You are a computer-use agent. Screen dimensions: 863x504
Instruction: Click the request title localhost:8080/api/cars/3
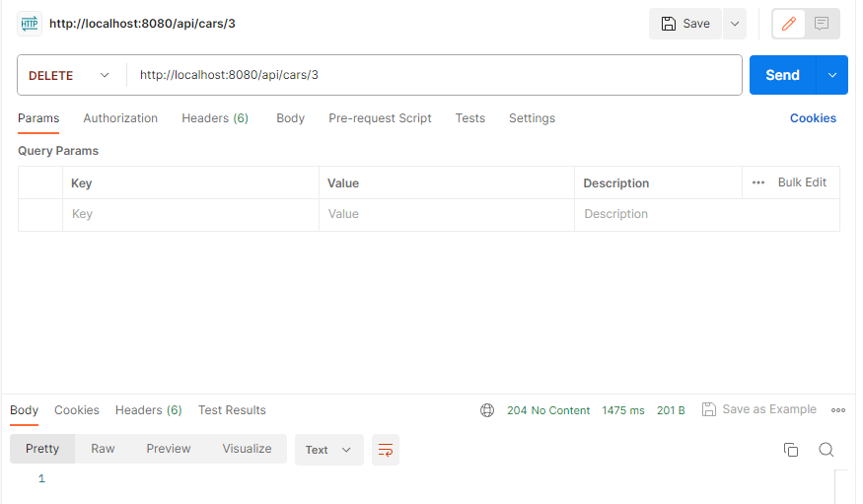(x=142, y=24)
